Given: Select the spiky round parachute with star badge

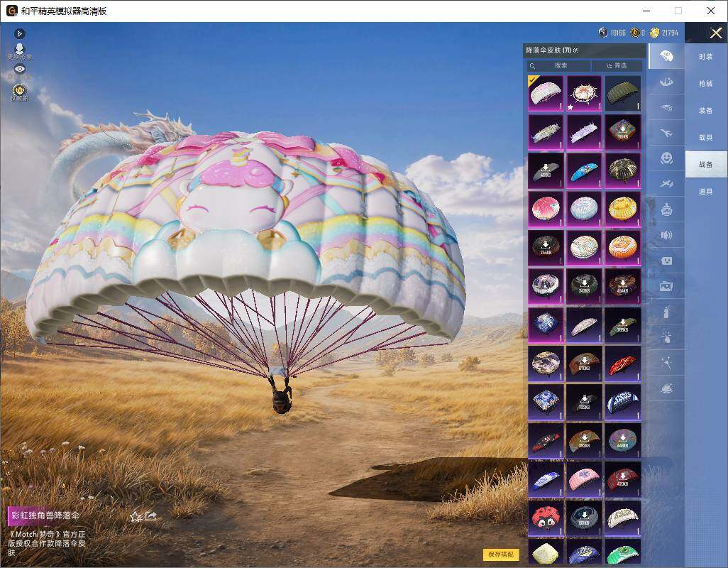Looking at the screenshot, I should click(584, 93).
